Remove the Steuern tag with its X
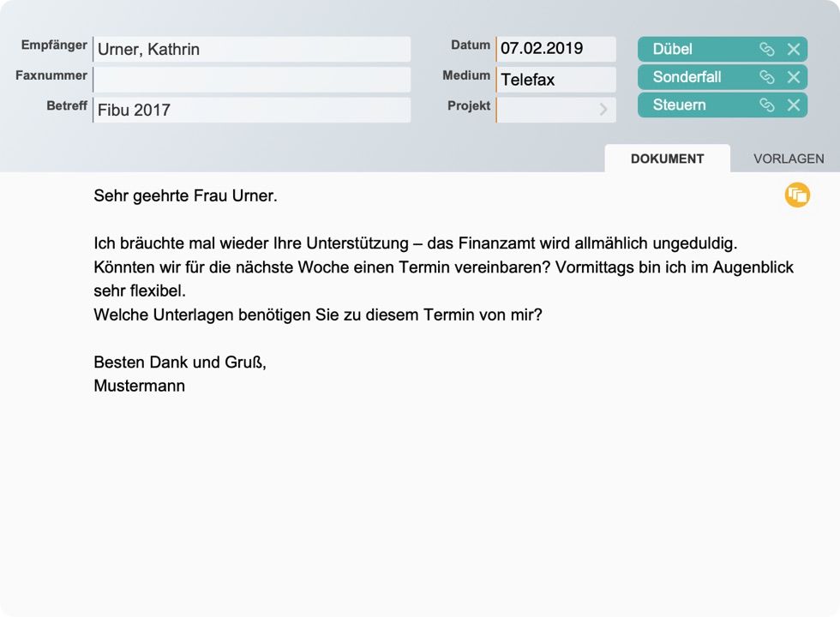 (794, 105)
